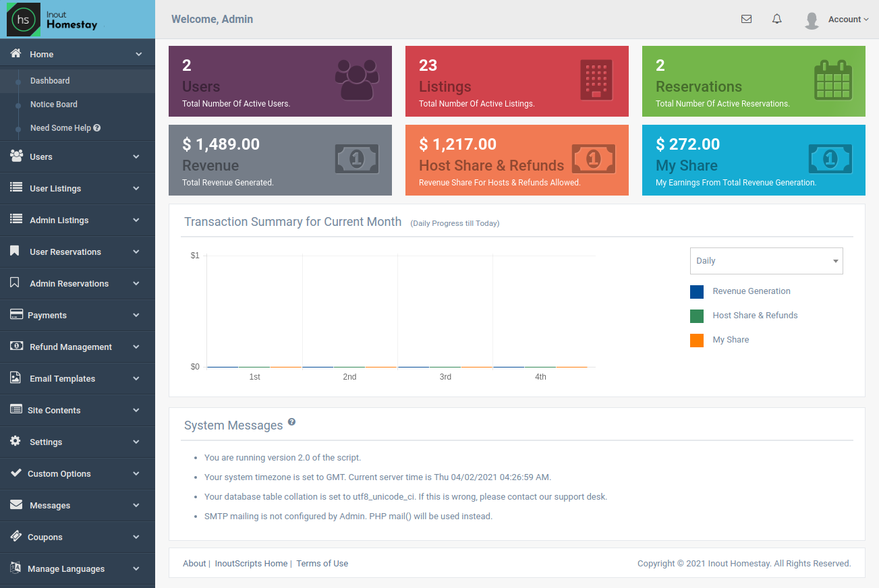The image size is (879, 588).
Task: Toggle the Revenue Generation legend entry
Action: (751, 291)
